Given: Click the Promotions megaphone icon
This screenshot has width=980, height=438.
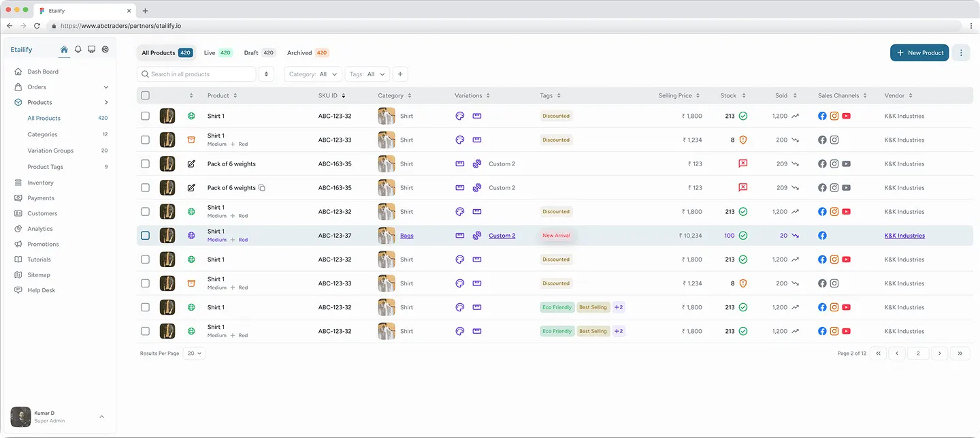Looking at the screenshot, I should tap(18, 244).
